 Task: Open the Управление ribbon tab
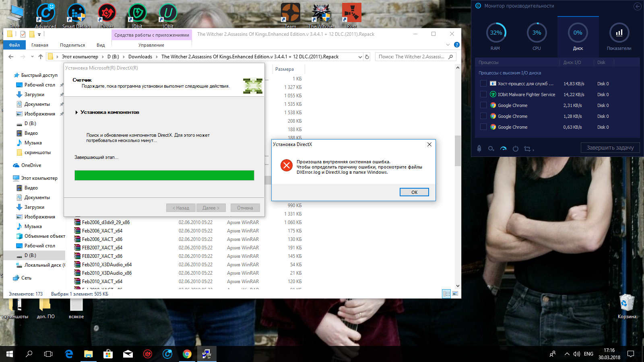[x=151, y=45]
